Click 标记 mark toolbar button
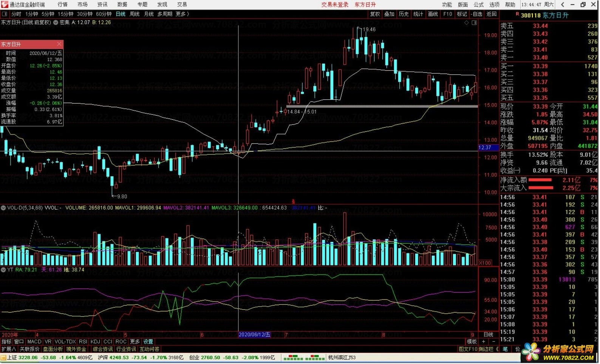This screenshot has height=364, width=600. pos(462,14)
